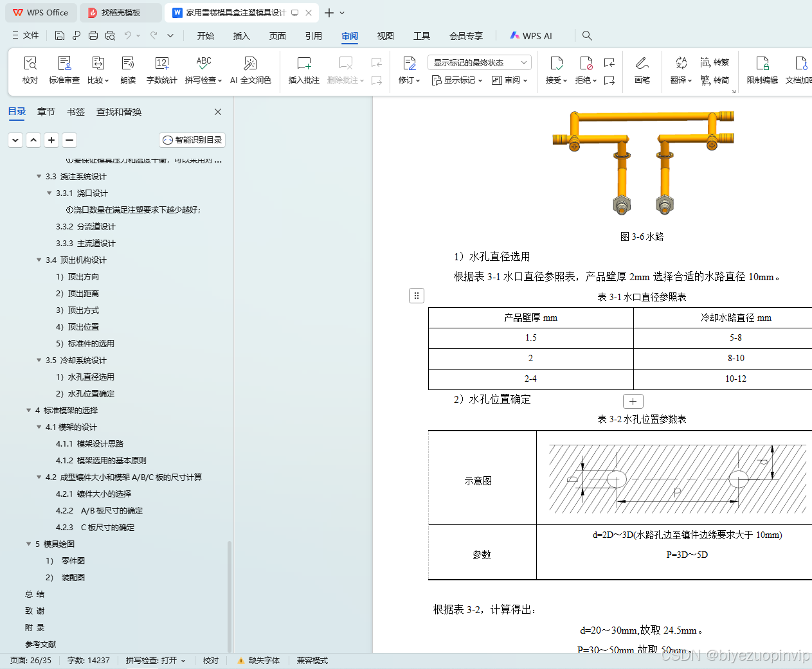Open the 翻译 translate tool

[x=681, y=70]
